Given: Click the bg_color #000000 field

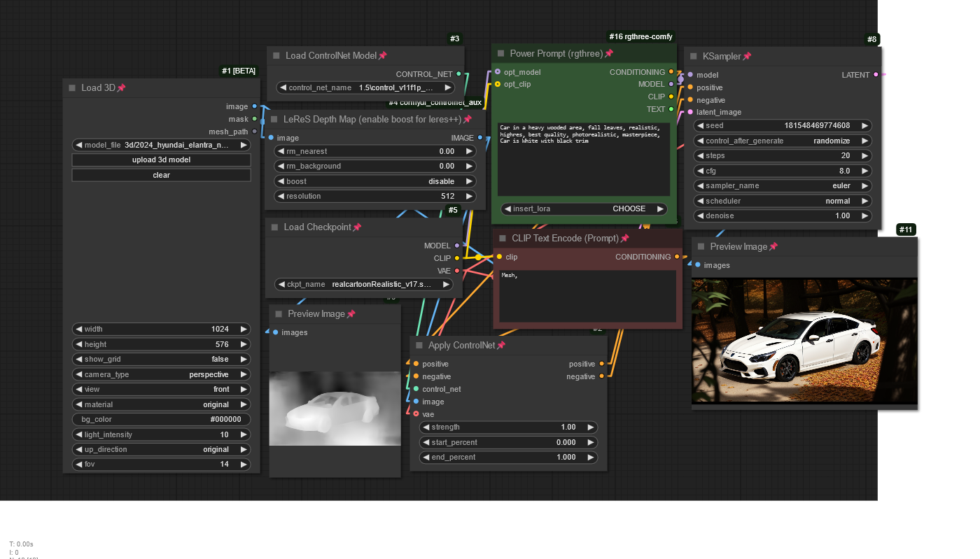Looking at the screenshot, I should click(x=161, y=419).
